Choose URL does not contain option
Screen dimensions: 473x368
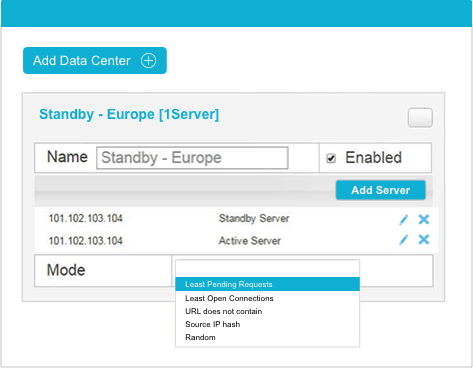tap(267, 311)
